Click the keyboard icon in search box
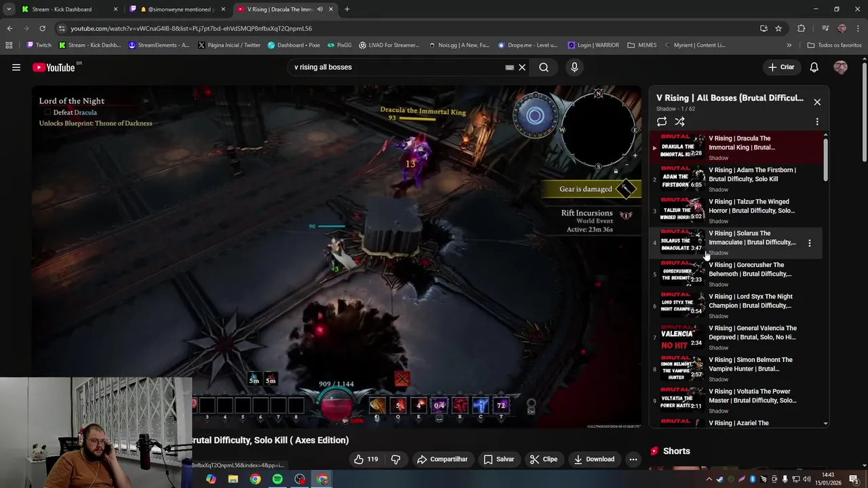Image resolution: width=868 pixels, height=488 pixels. tap(509, 67)
